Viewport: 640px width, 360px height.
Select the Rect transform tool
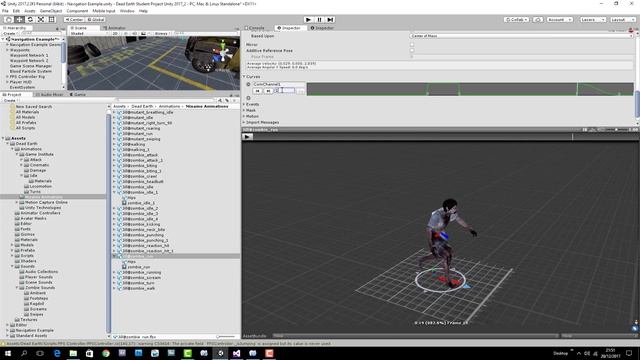click(x=52, y=20)
